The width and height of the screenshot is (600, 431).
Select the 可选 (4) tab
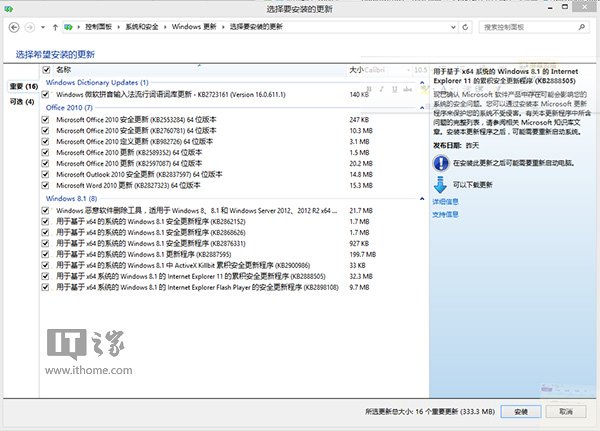click(x=22, y=102)
